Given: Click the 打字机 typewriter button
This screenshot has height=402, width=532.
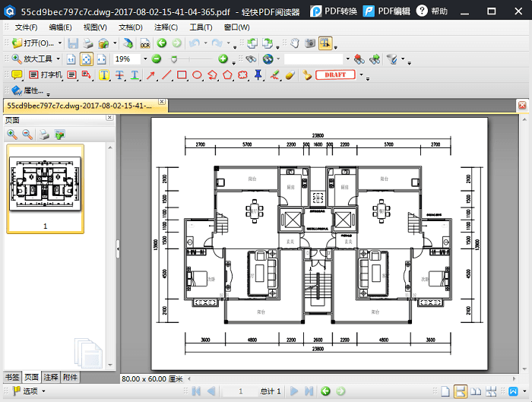Looking at the screenshot, I should click(46, 75).
